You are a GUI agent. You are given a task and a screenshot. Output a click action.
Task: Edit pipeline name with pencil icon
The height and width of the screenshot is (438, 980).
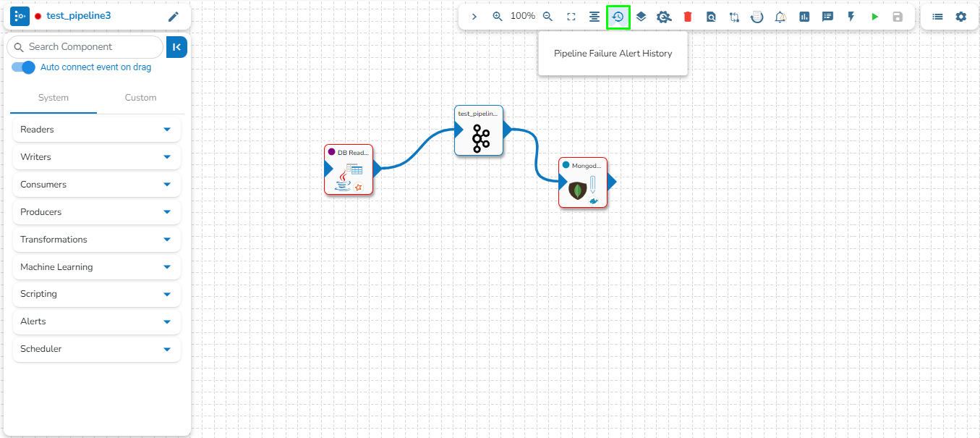tap(173, 17)
